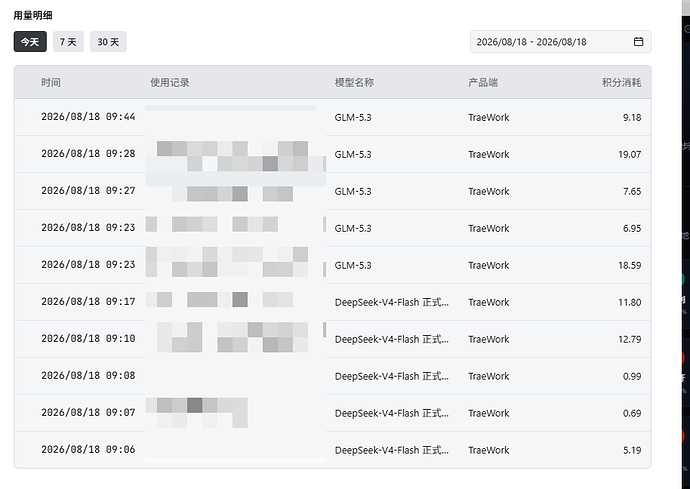Select the timestamp 2026/08/18 09:44
This screenshot has height=489, width=690.
(88, 117)
